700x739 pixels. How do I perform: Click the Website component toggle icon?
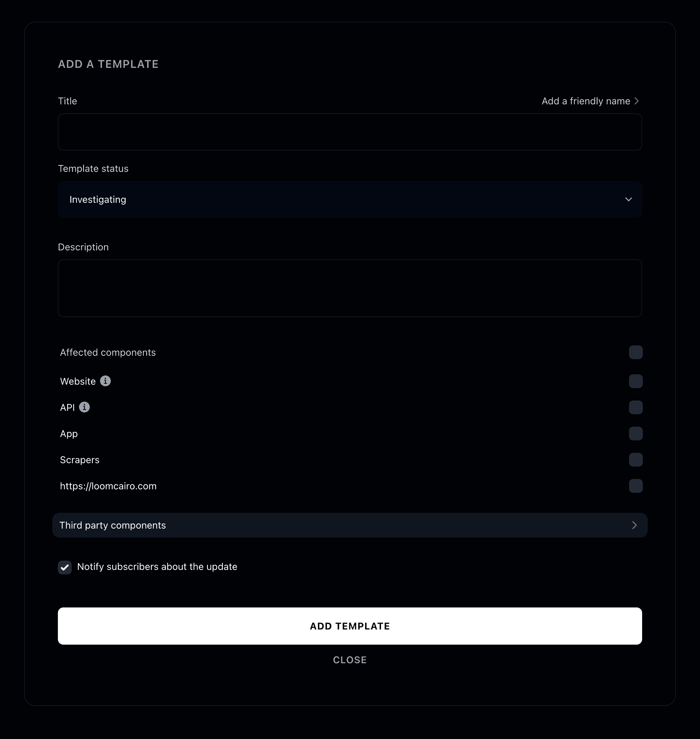[x=636, y=381]
